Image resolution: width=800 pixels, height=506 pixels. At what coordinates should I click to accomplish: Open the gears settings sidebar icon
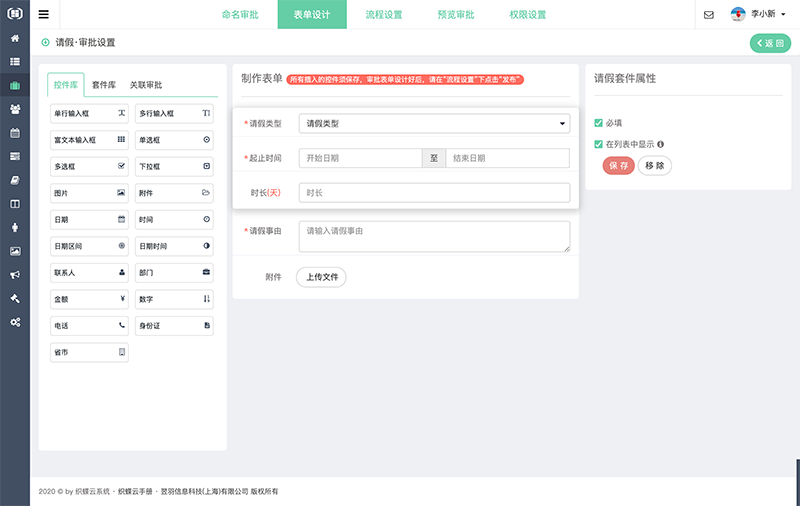pos(15,322)
